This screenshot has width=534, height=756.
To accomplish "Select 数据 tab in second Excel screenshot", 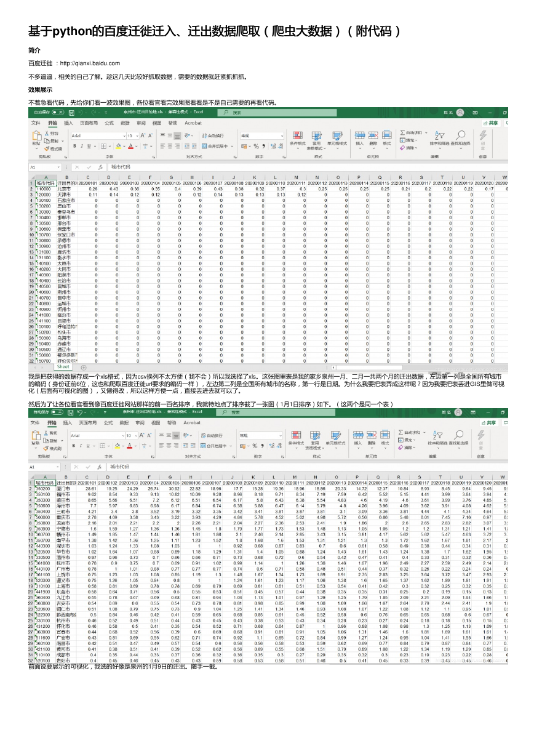I will 125,422.
